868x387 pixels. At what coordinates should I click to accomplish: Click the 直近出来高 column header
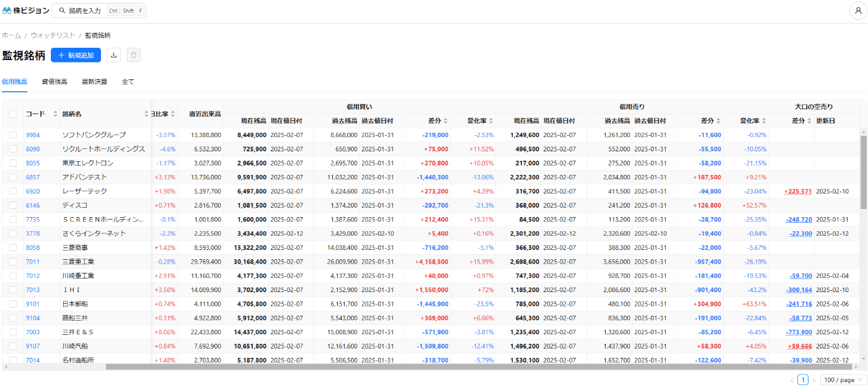pos(205,113)
